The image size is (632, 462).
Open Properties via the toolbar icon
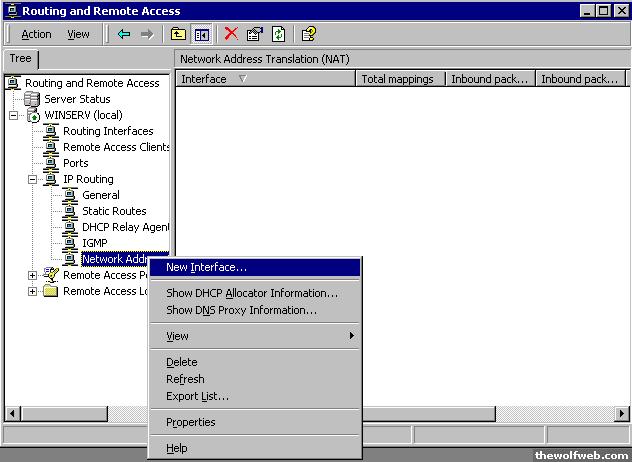click(255, 34)
